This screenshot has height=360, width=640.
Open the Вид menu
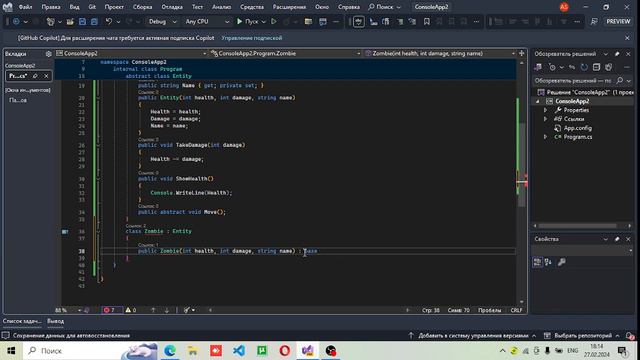pyautogui.click(x=74, y=7)
